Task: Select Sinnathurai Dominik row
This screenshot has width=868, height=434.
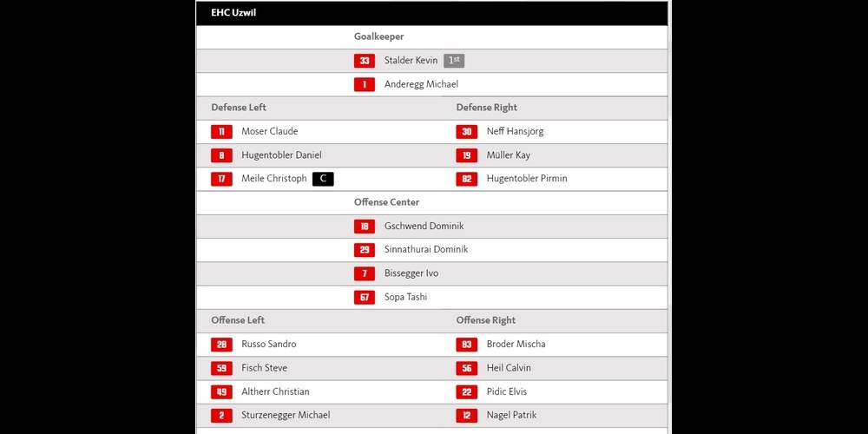Action: pyautogui.click(x=425, y=249)
